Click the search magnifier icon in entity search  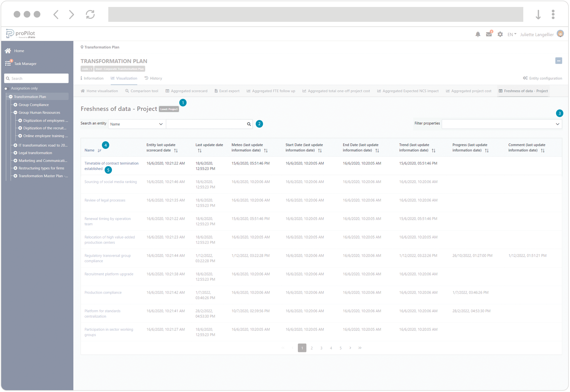[249, 124]
